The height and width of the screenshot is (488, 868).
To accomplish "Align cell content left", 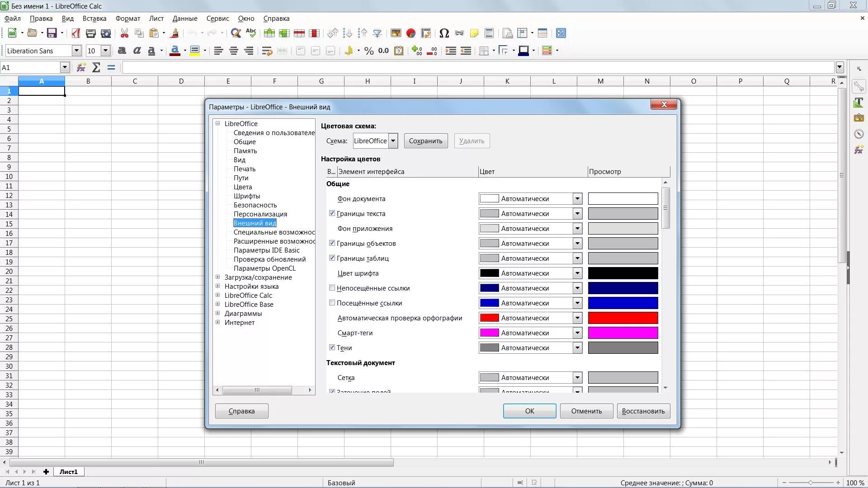I will pos(218,51).
